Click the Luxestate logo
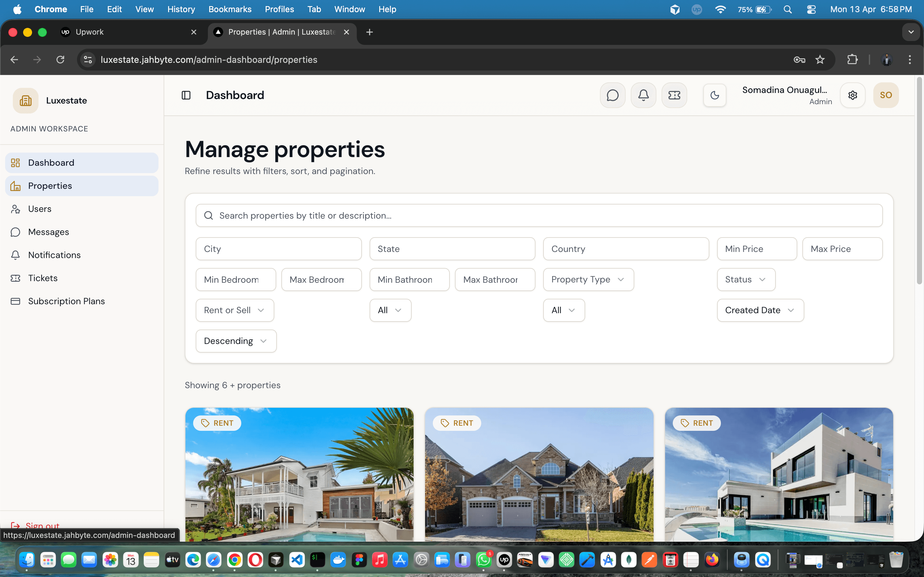The image size is (924, 577). tap(25, 100)
